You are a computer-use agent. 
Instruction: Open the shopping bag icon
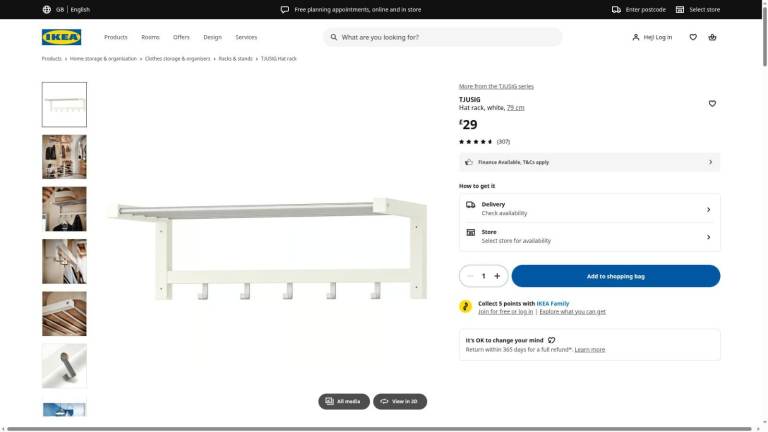(x=712, y=37)
